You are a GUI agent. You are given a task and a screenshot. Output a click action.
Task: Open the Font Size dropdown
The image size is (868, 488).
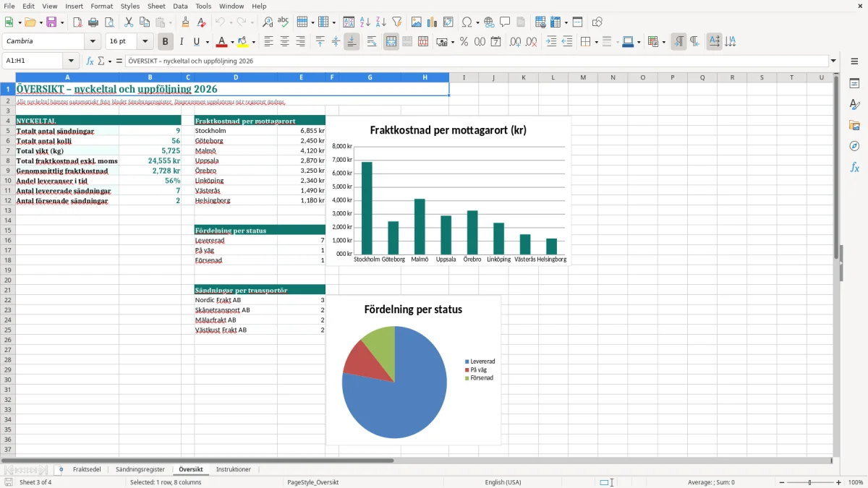pos(145,42)
